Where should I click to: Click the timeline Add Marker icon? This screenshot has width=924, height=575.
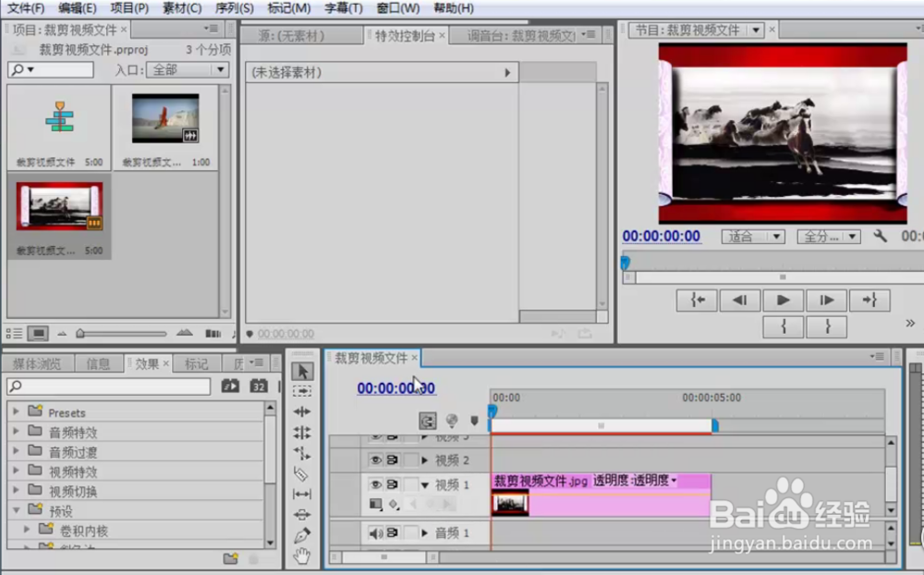pos(474,421)
